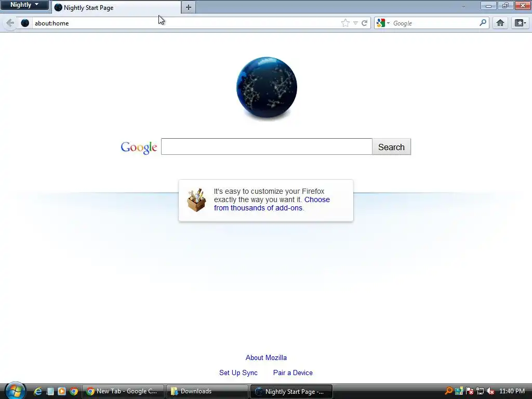Open security alert flag tray icon
This screenshot has width=532, height=399.
[x=470, y=391]
